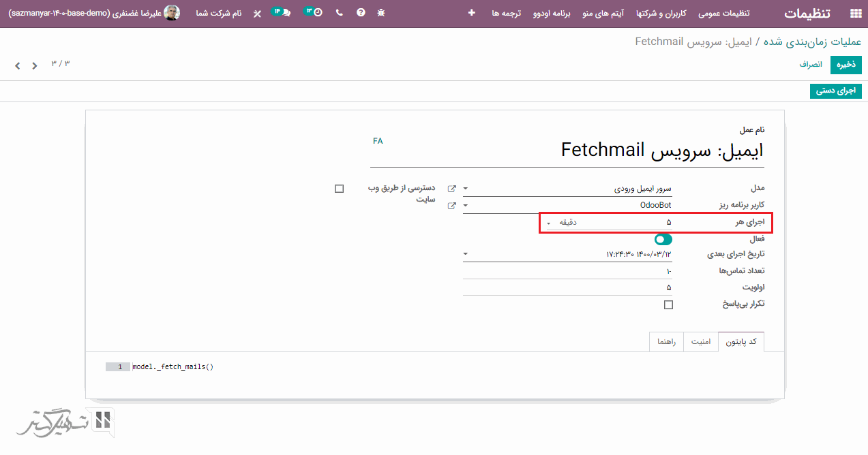868x455 pixels.
Task: Open the تاریخ اجرای بعدی date dropdown
Action: [466, 254]
